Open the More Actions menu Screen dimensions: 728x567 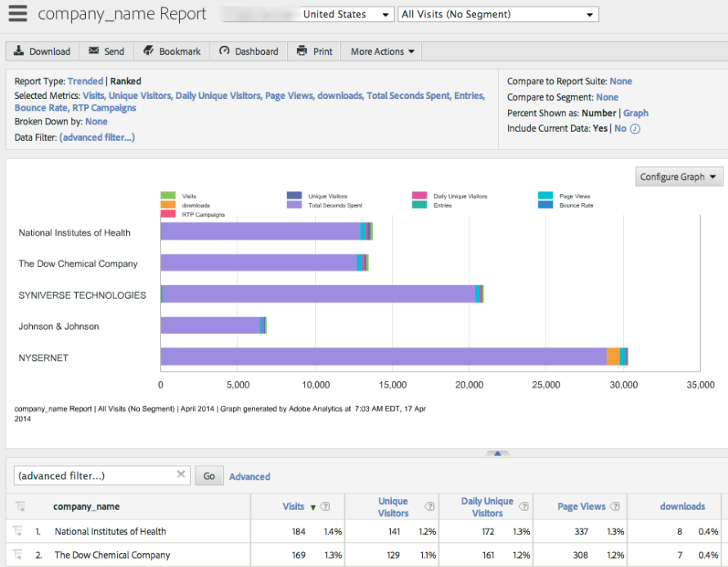[x=382, y=52]
